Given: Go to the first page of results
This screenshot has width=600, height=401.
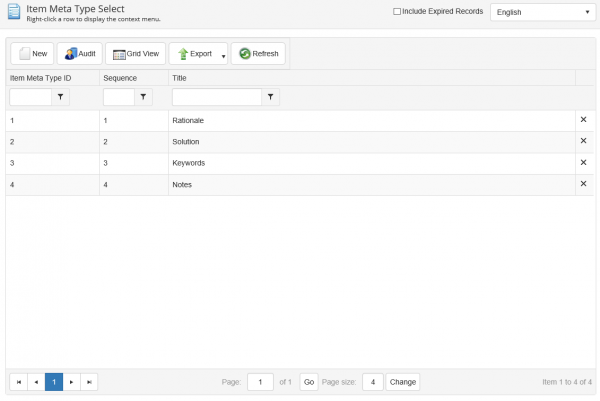Looking at the screenshot, I should pyautogui.click(x=19, y=382).
